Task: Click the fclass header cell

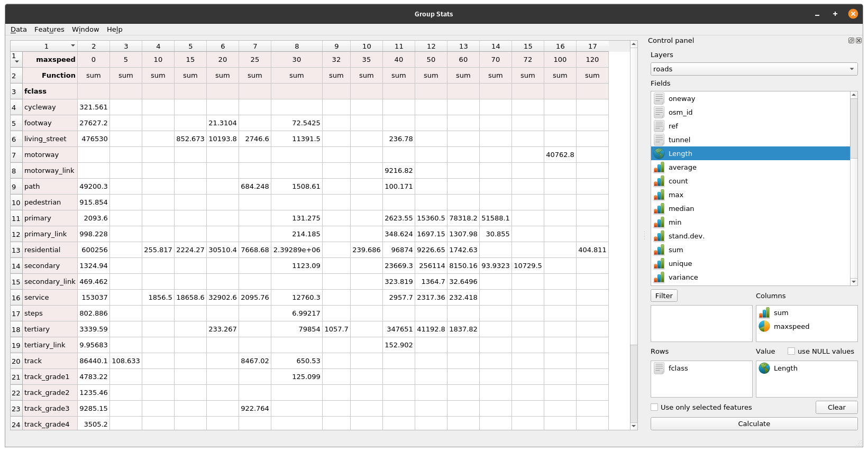Action: 50,91
